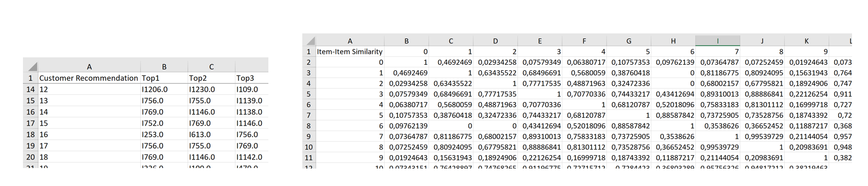Select row 20 header in left sheet
This screenshot has width=868, height=186.
coord(30,157)
